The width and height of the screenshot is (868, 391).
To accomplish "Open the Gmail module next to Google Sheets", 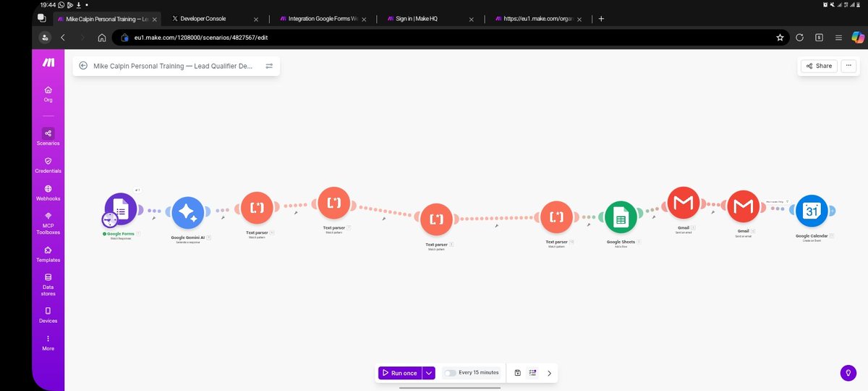I will [684, 203].
